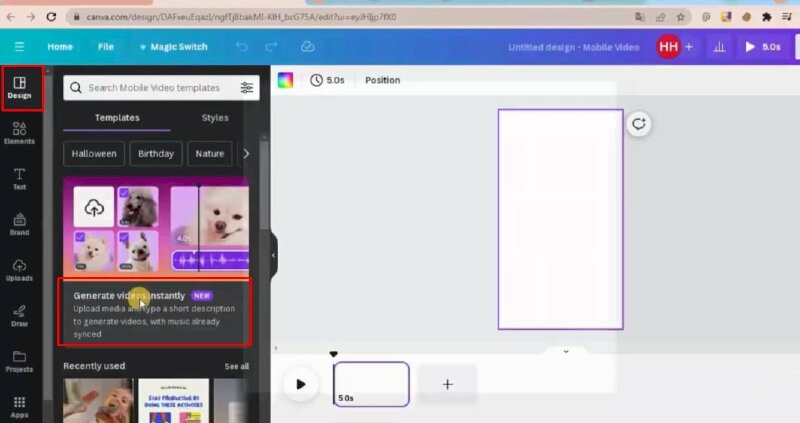Select the blank white canvas page
This screenshot has width=800, height=423.
tap(560, 219)
